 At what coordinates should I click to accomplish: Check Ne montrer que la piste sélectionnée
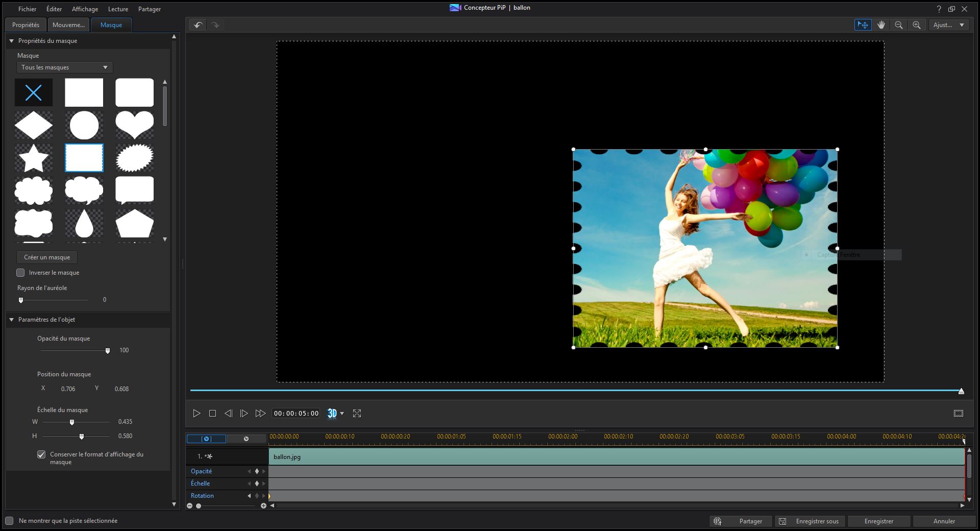(x=9, y=521)
